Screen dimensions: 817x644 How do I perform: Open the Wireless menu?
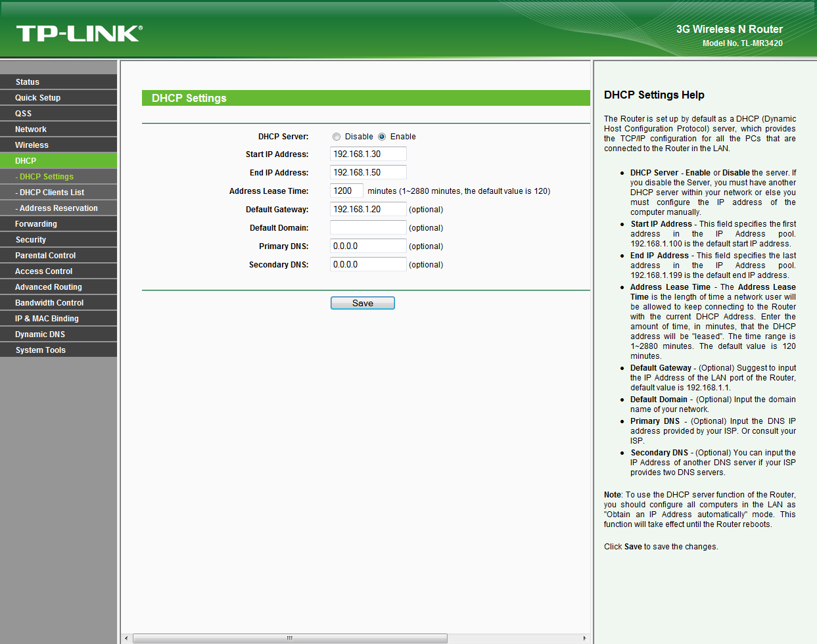point(58,145)
